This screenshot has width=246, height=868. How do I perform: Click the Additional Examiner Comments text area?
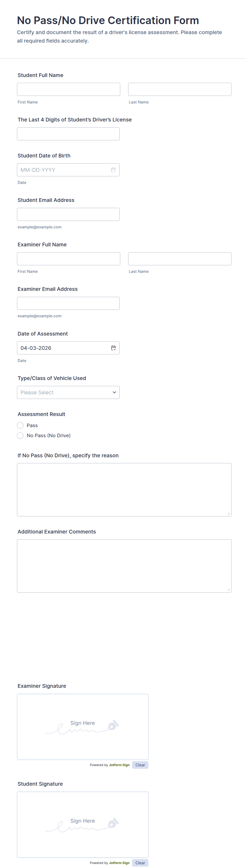[x=124, y=566]
